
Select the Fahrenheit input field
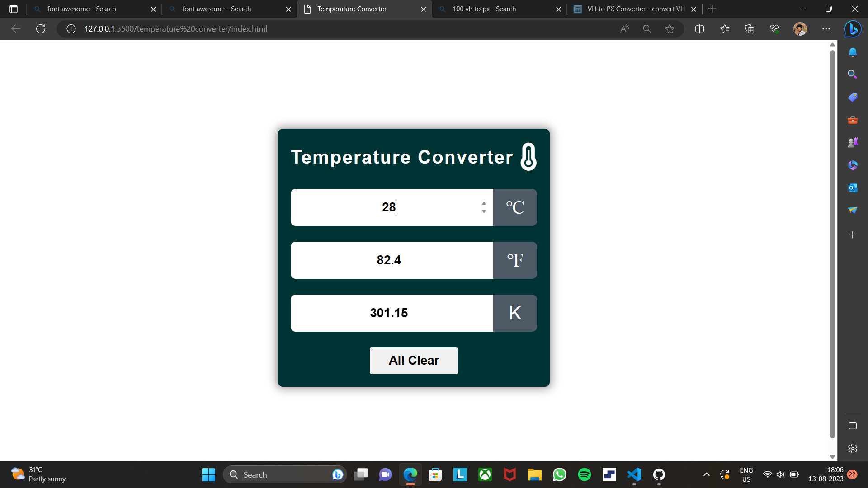tap(392, 260)
